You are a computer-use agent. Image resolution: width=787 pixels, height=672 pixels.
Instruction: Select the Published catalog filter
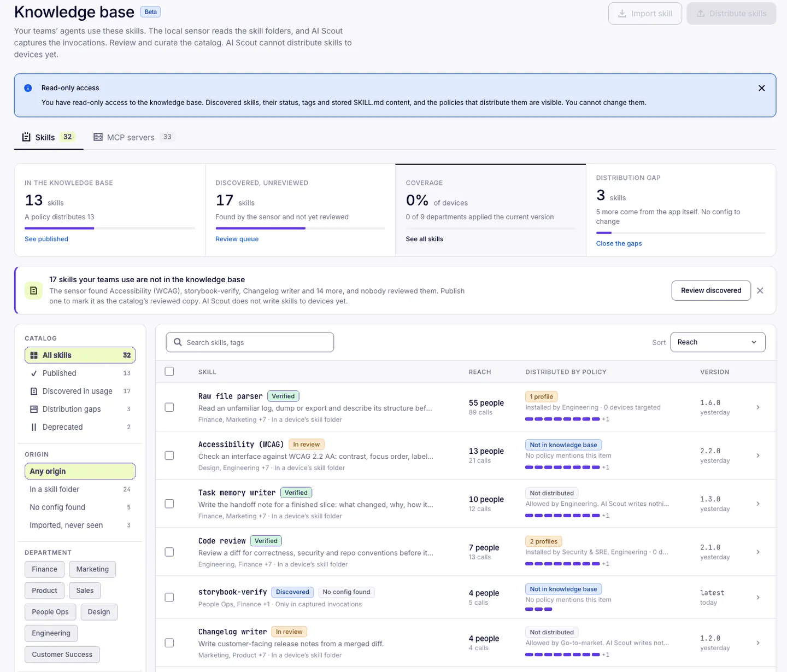tap(80, 373)
